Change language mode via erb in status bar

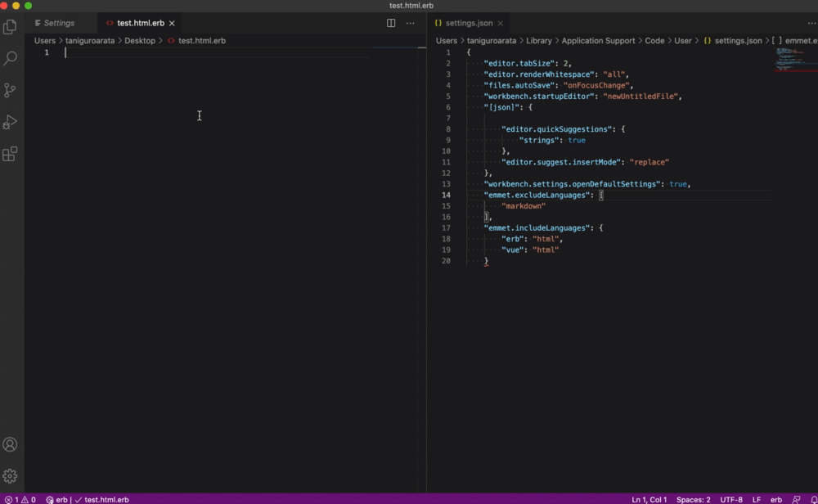776,499
